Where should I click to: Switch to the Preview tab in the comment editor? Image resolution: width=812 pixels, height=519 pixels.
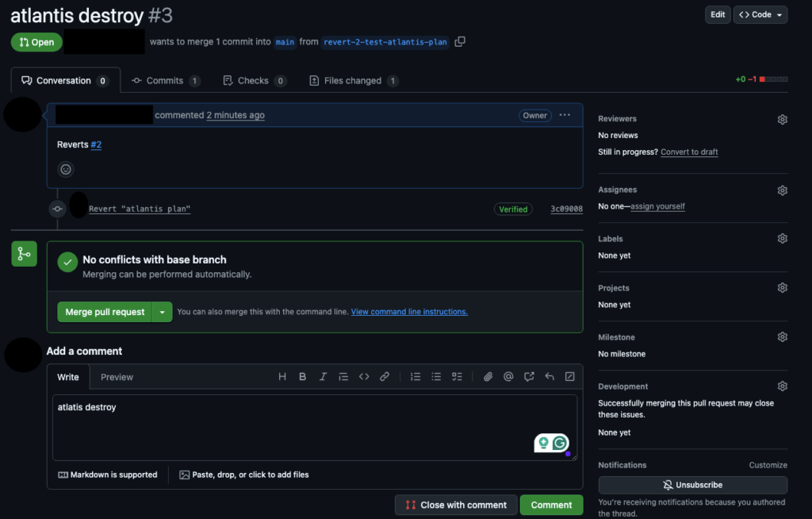tap(117, 377)
